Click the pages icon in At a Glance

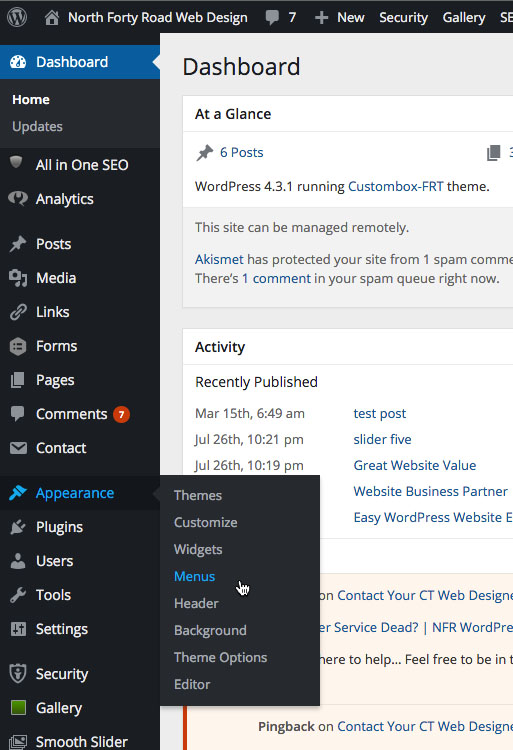coord(493,153)
